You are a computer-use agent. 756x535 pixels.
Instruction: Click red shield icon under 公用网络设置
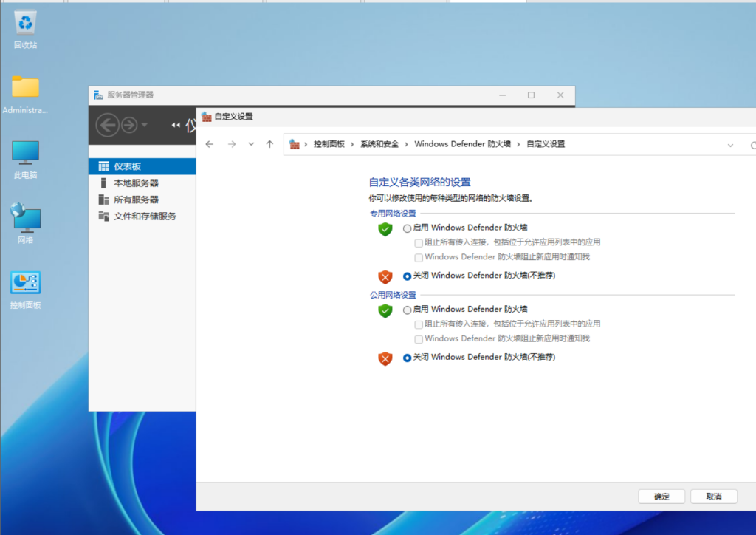[385, 358]
